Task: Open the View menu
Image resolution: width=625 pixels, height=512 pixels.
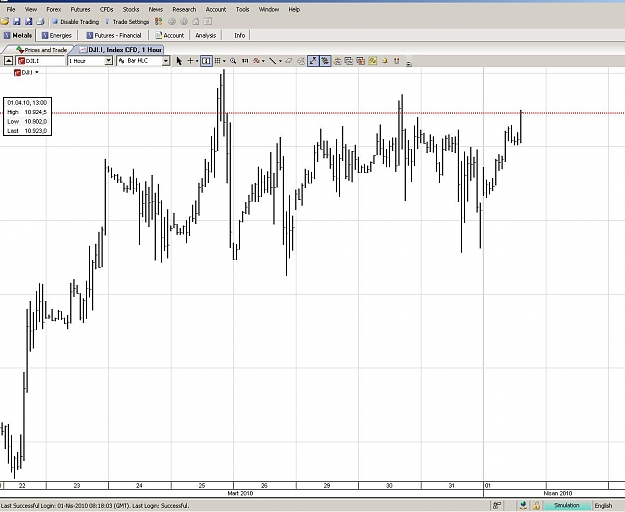Action: [x=31, y=9]
